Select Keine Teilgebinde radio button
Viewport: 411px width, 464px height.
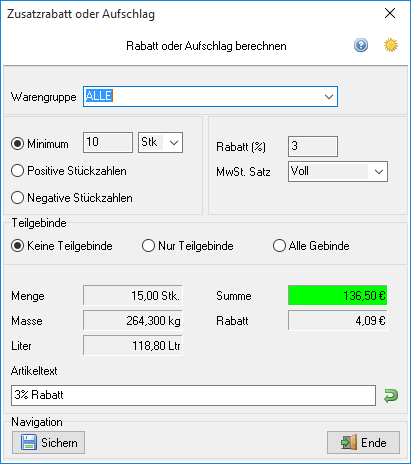click(x=17, y=246)
